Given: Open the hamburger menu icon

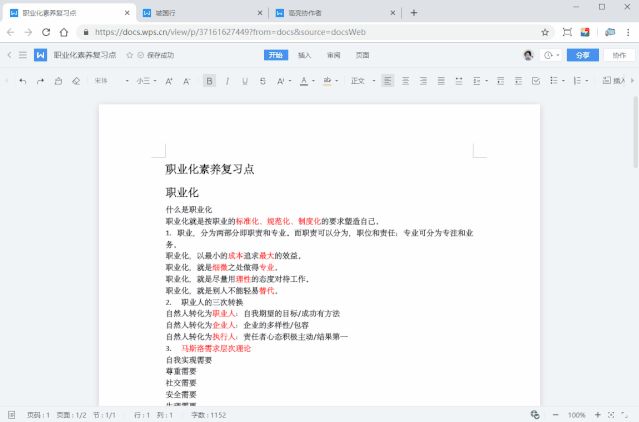Looking at the screenshot, I should (x=22, y=55).
